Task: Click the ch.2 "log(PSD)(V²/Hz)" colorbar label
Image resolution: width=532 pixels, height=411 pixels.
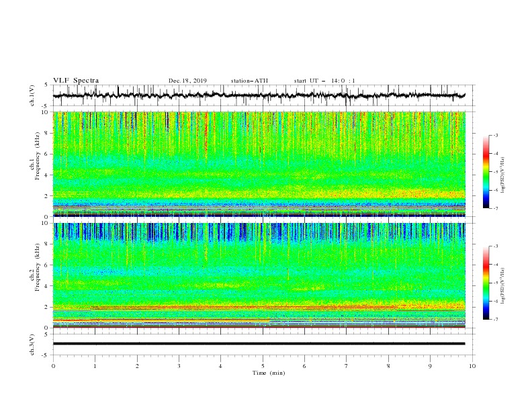Action: (503, 286)
